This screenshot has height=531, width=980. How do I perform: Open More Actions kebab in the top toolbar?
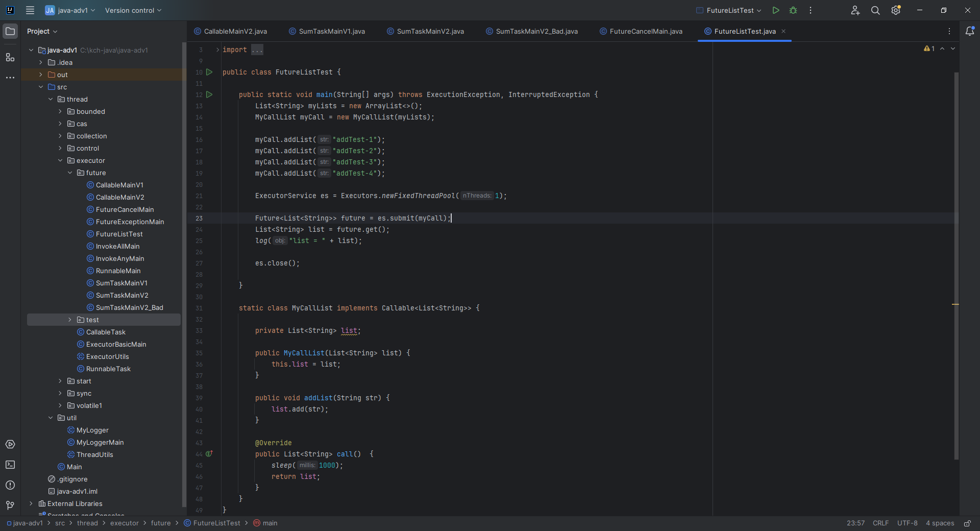coord(811,10)
